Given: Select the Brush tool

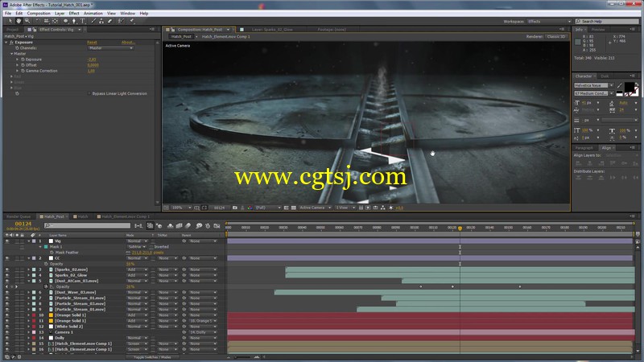Looking at the screenshot, I should click(x=93, y=21).
